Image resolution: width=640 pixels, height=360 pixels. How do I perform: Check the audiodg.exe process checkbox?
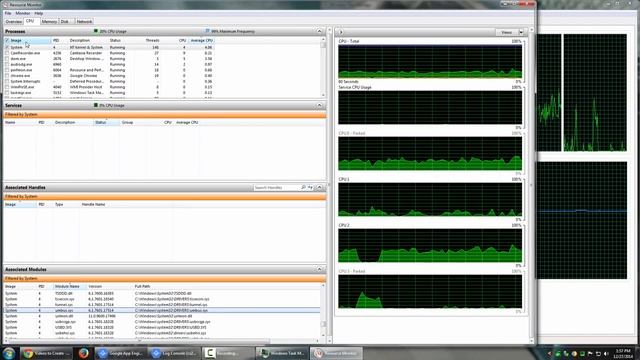pyautogui.click(x=7, y=64)
